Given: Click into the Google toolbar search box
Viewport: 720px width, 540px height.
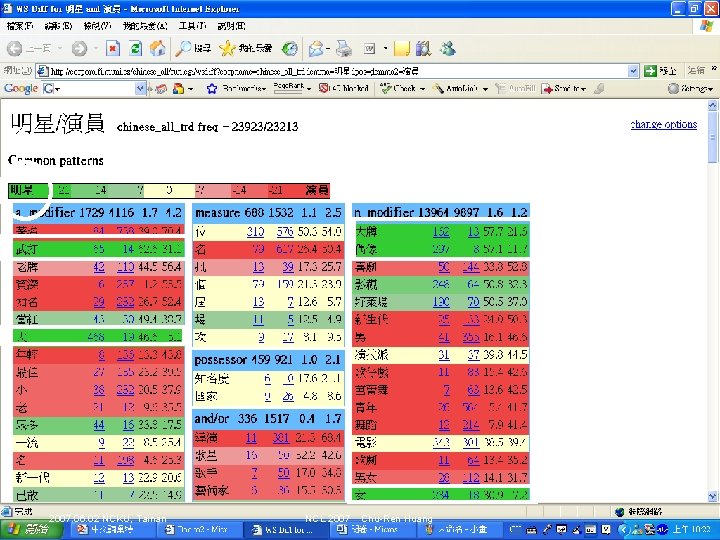Looking at the screenshot, I should (94, 89).
